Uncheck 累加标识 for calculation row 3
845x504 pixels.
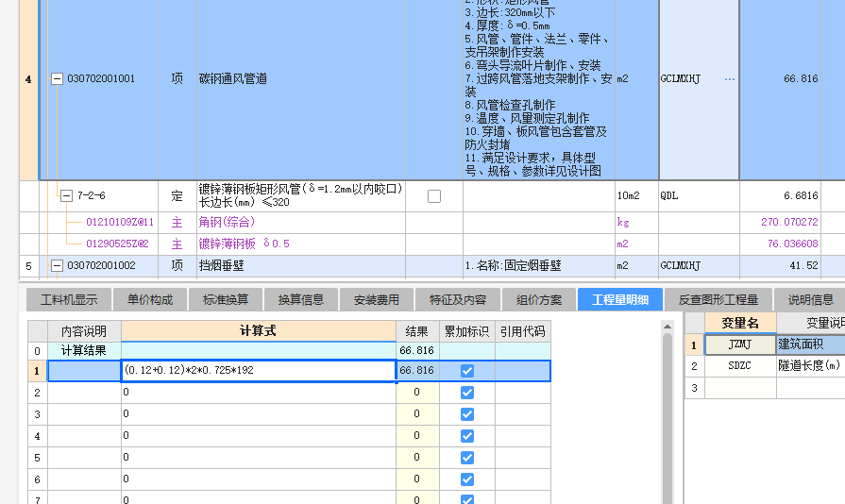(467, 414)
